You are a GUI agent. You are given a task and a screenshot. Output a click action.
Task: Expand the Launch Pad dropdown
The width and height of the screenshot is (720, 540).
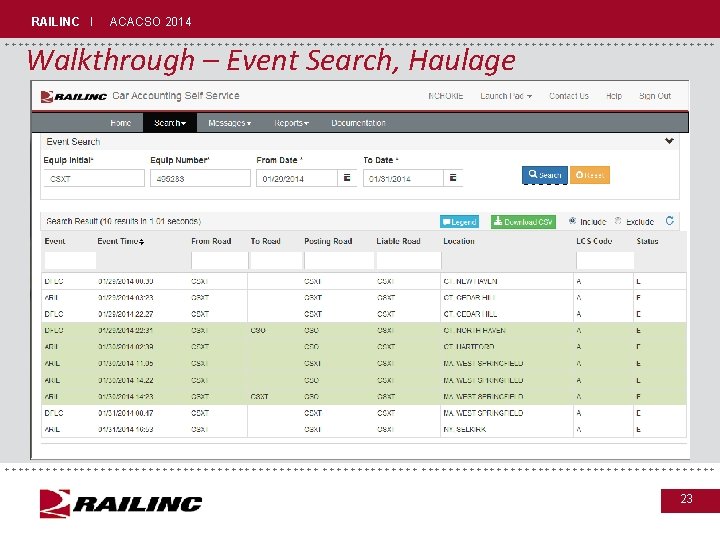click(506, 96)
